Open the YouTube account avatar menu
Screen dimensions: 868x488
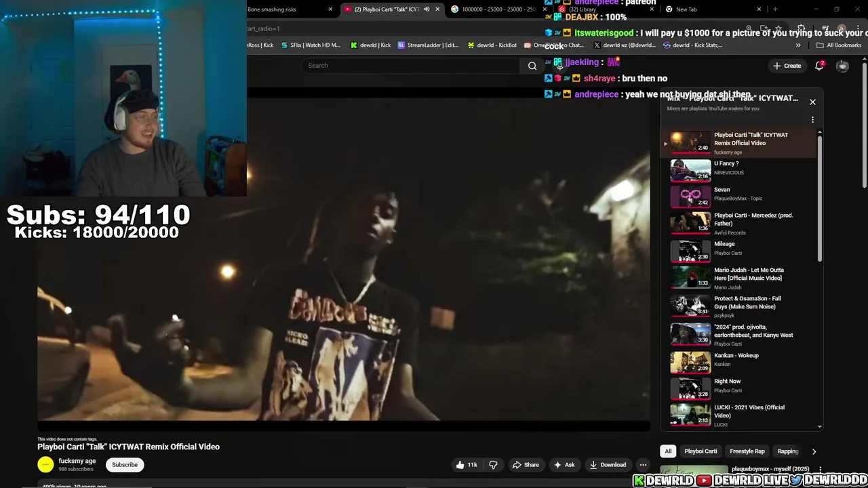tap(842, 66)
